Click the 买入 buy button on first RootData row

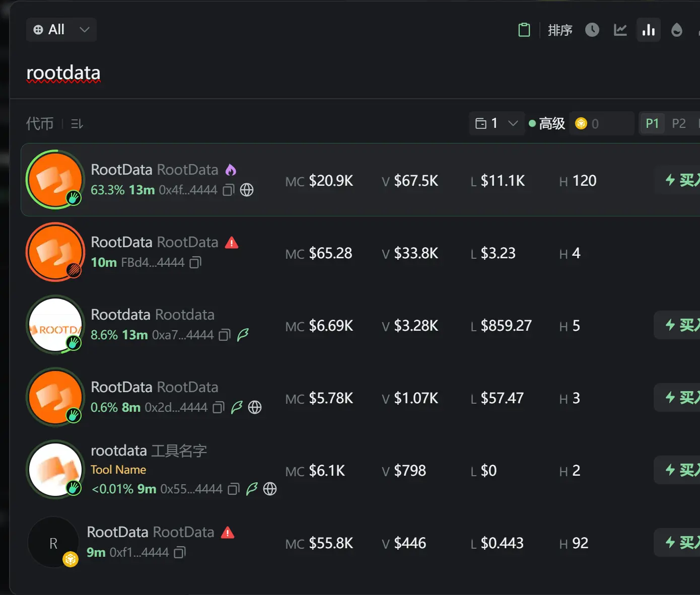click(x=683, y=180)
